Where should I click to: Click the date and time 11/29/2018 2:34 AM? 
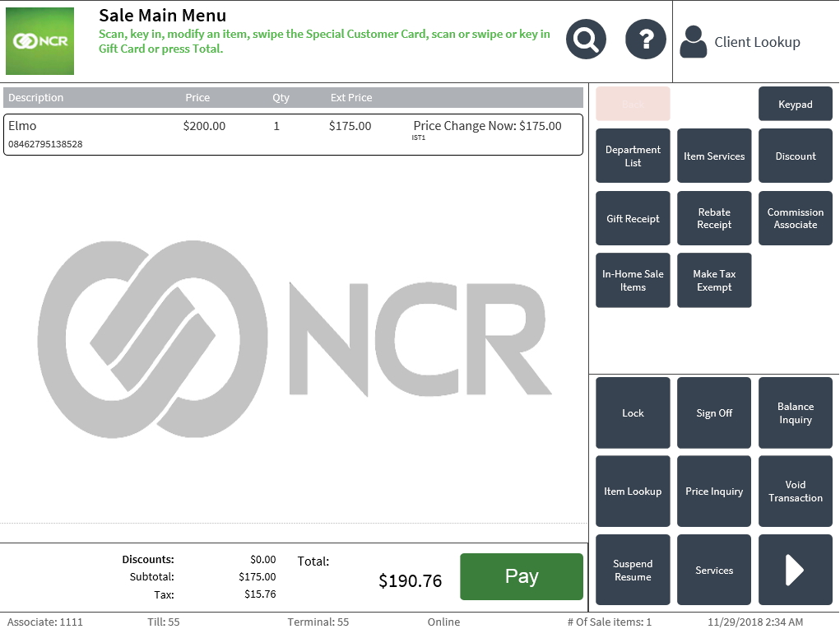[755, 622]
